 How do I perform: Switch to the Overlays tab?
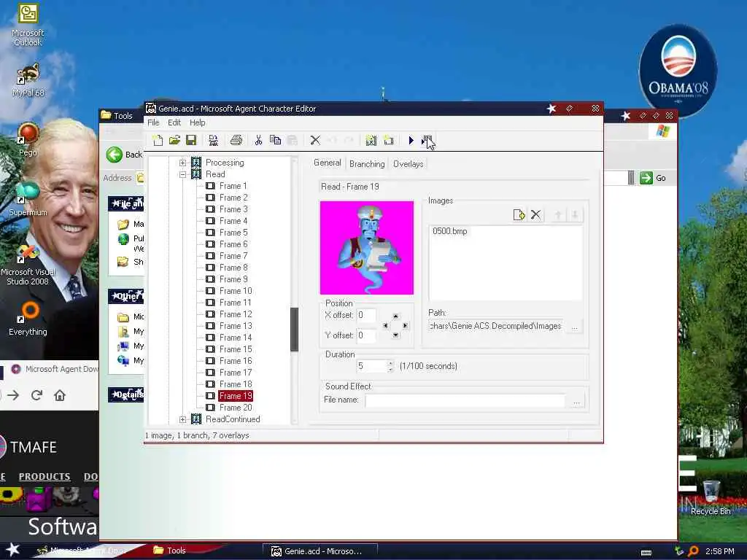(409, 164)
